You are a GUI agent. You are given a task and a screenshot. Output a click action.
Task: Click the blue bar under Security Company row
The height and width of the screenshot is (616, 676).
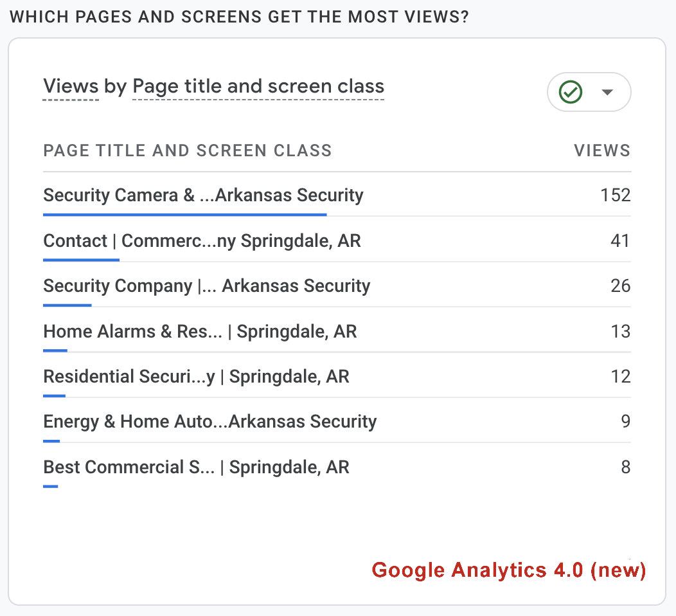click(67, 305)
